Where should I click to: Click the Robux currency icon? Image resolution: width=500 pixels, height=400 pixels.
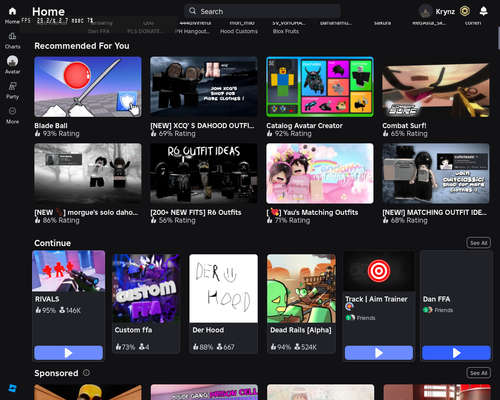[x=465, y=11]
